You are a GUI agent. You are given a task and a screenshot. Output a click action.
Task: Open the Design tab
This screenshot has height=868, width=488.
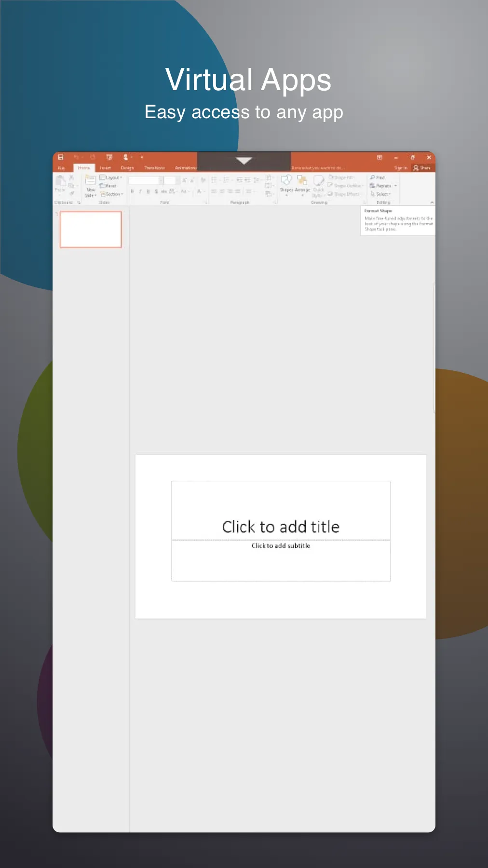(x=127, y=168)
